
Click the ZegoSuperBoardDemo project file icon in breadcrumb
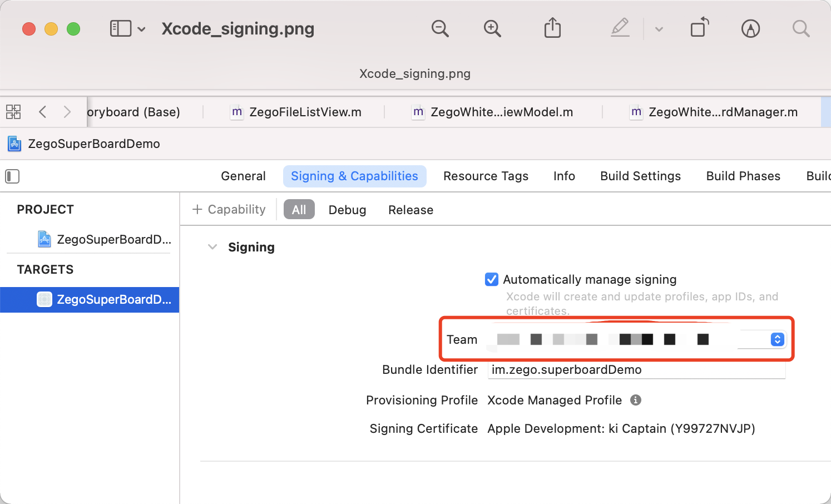pos(14,144)
